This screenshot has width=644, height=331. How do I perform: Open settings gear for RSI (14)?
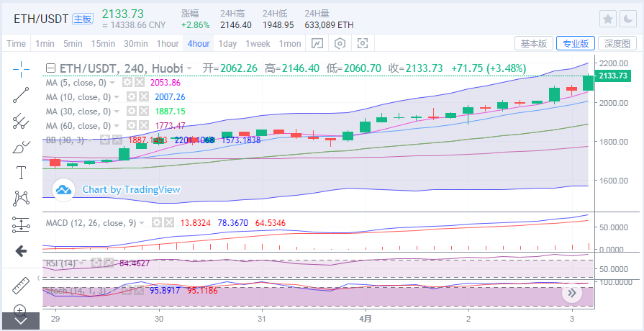[x=96, y=263]
